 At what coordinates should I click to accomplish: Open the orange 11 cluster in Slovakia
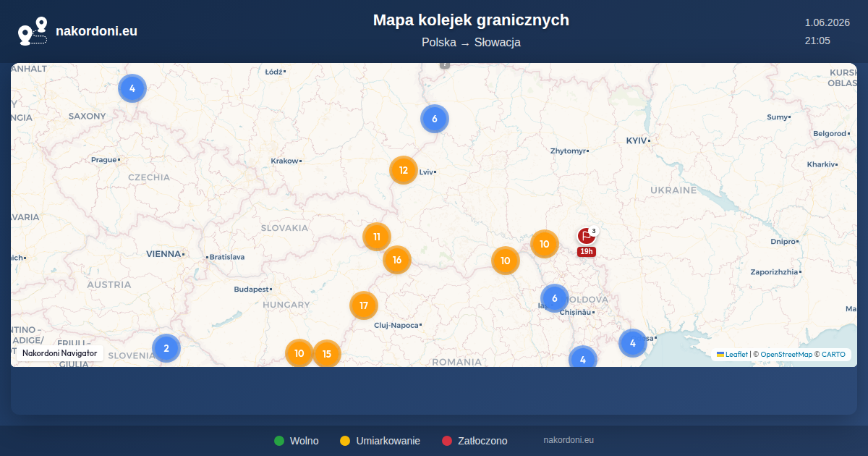pyautogui.click(x=377, y=237)
